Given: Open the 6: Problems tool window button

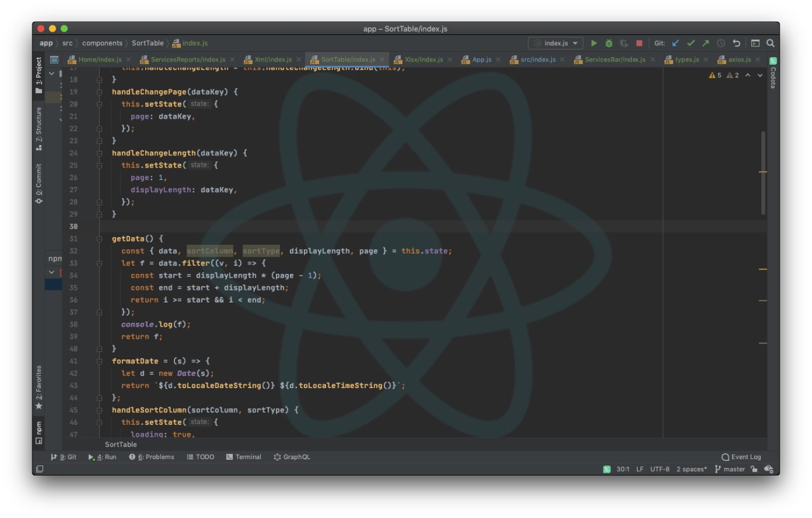Looking at the screenshot, I should pyautogui.click(x=152, y=456).
